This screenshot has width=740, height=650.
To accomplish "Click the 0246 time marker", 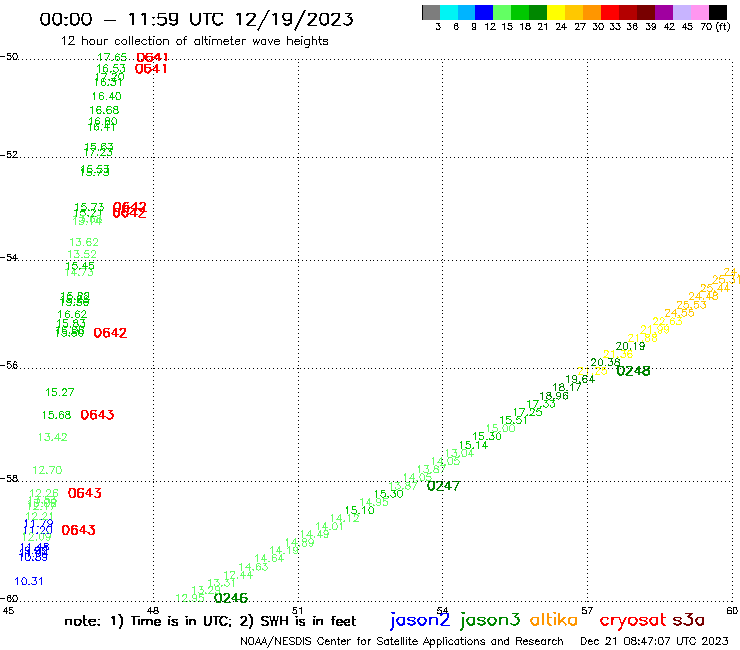I will point(231,598).
